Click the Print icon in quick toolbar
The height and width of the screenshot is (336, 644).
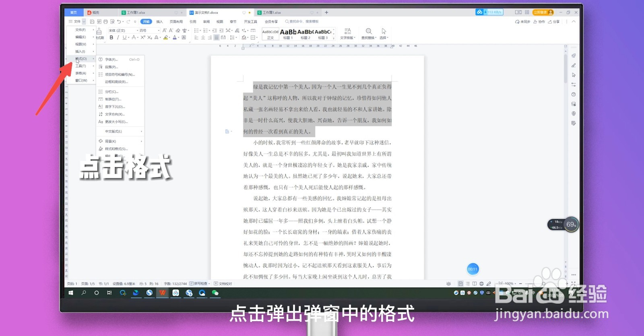(x=105, y=22)
